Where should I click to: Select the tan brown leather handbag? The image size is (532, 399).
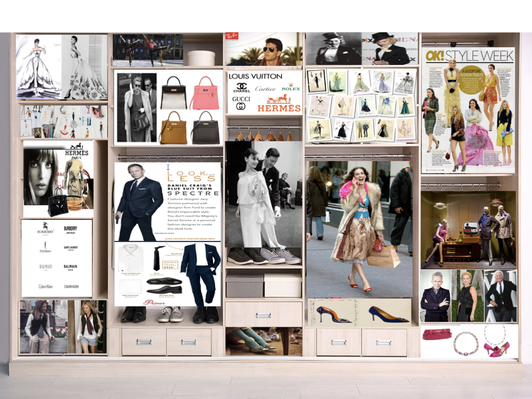[172, 128]
